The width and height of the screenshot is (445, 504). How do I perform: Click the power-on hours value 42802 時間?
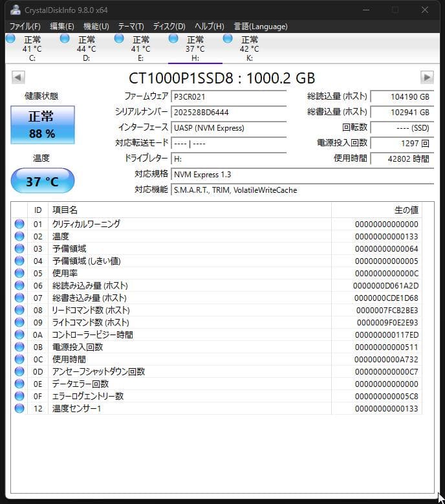402,159
